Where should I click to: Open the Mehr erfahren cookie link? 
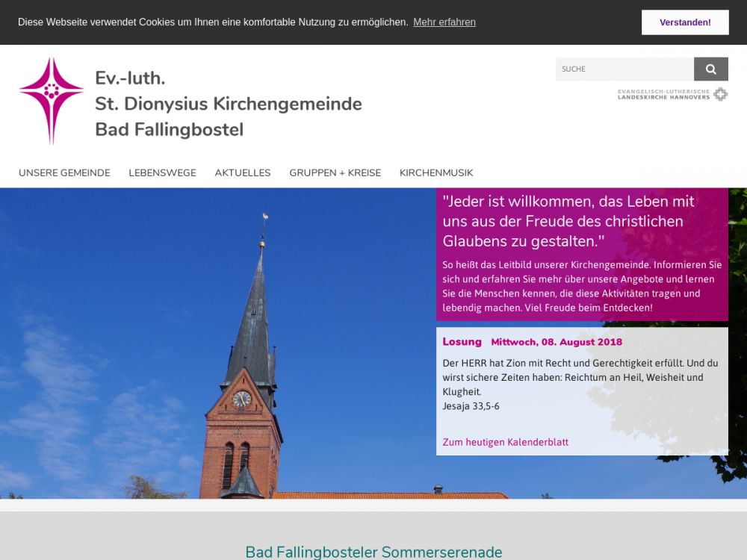pos(444,22)
